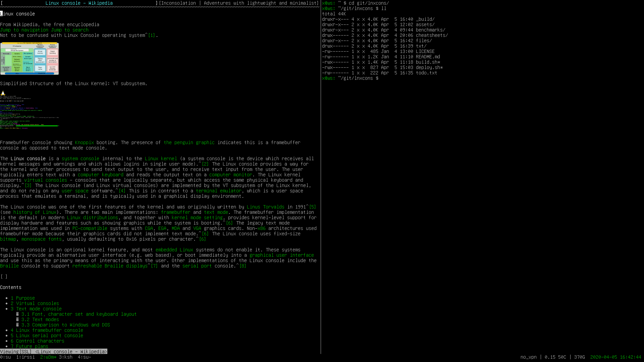
Task: Click the date and time clock
Action: (x=615, y=357)
